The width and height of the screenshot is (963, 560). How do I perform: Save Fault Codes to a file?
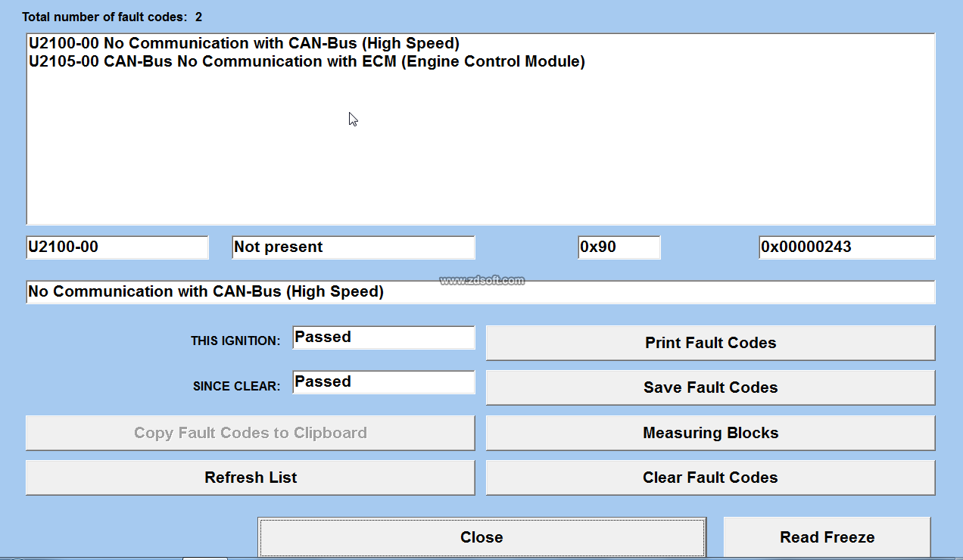pos(710,387)
